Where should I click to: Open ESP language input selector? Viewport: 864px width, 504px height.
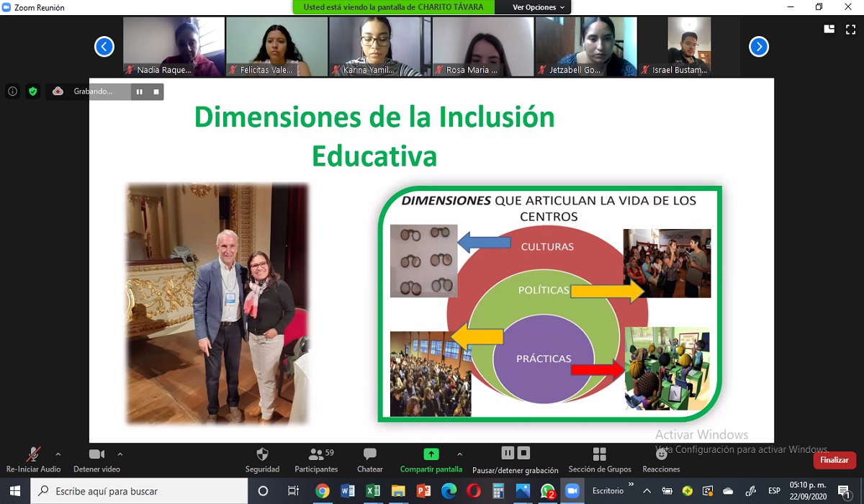[x=774, y=491]
